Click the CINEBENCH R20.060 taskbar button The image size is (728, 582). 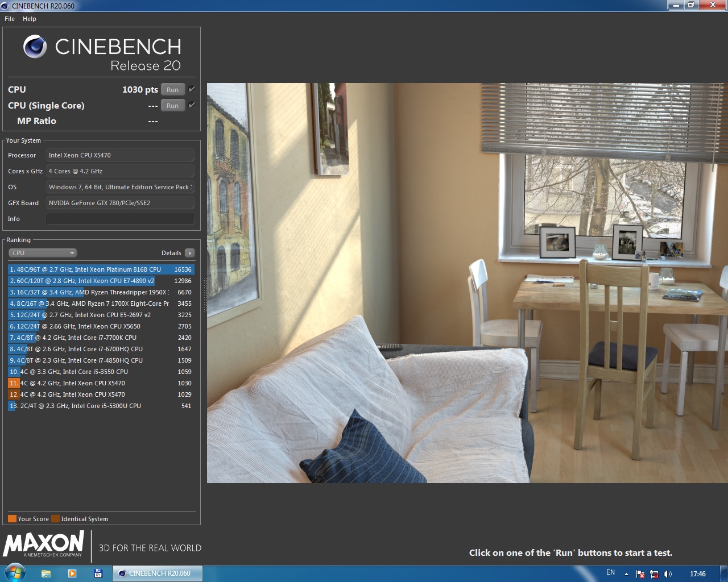(x=158, y=573)
